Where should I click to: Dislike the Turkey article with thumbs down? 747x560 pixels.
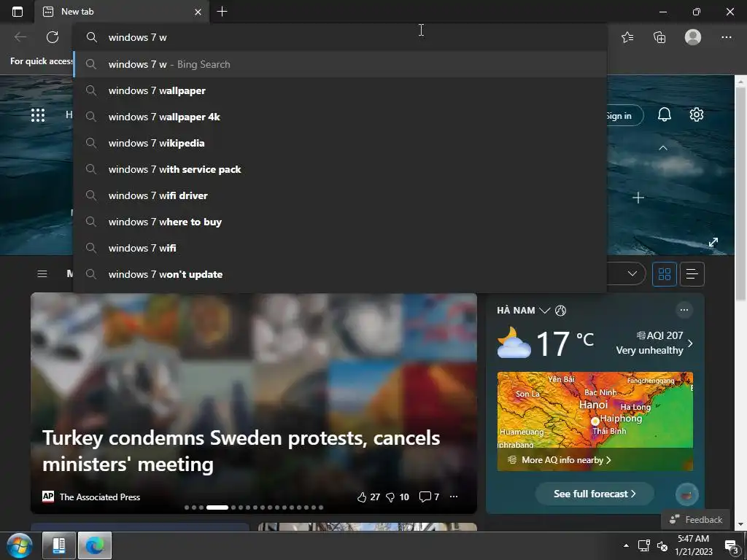(390, 497)
